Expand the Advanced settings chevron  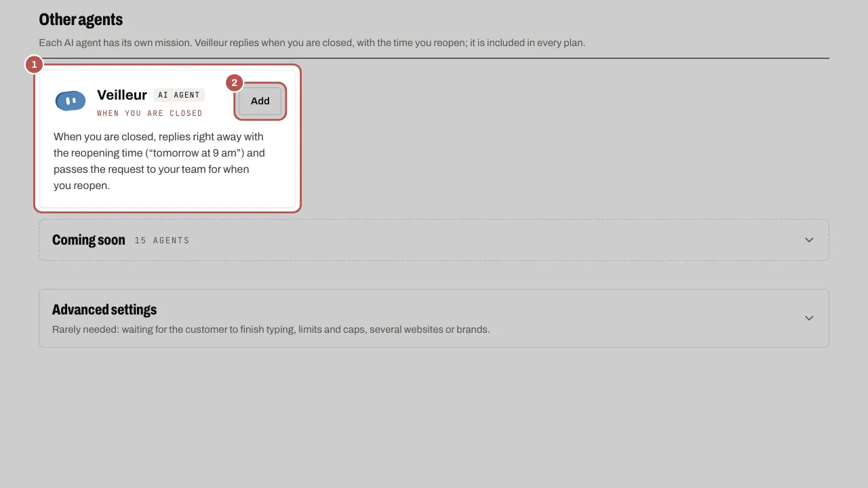tap(809, 318)
